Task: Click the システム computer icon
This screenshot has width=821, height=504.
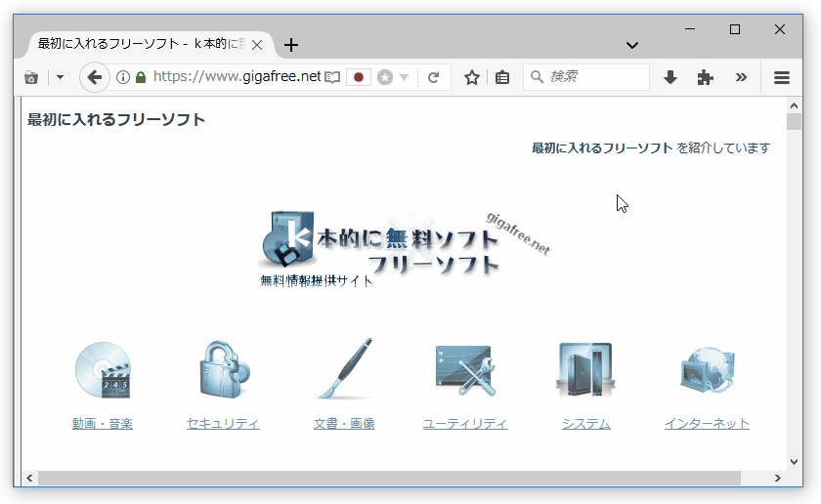Action: click(x=585, y=370)
